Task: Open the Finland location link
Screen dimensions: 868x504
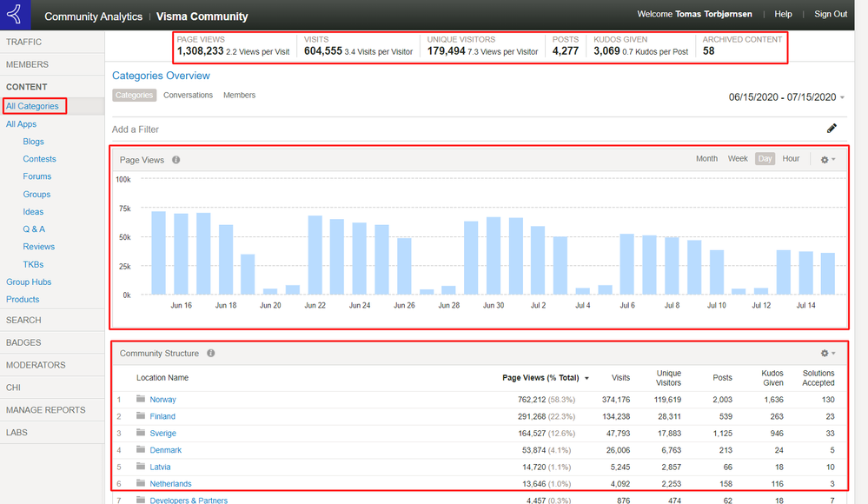Action: point(162,416)
